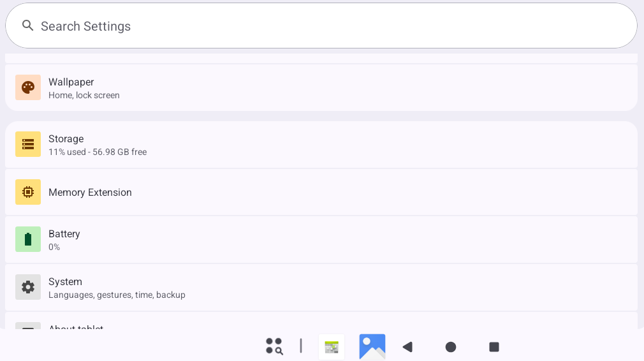The image size is (644, 361).
Task: Click the Wallpaper palette icon
Action: tap(28, 87)
